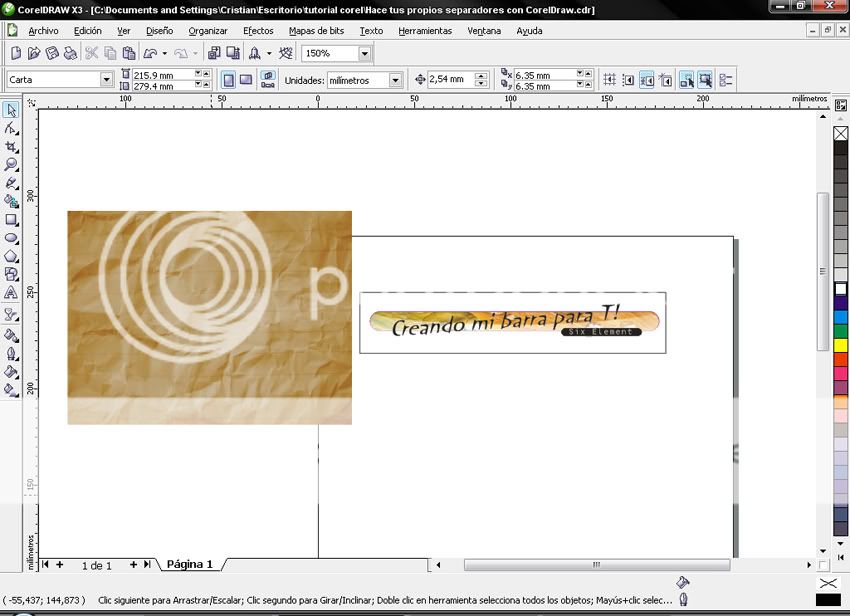850x616 pixels.
Task: Click the Cut toolbar icon
Action: (x=92, y=53)
